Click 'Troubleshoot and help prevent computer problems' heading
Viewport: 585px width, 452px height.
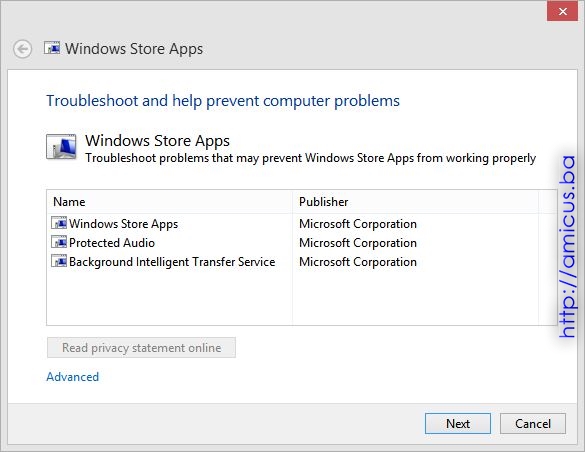(x=223, y=101)
